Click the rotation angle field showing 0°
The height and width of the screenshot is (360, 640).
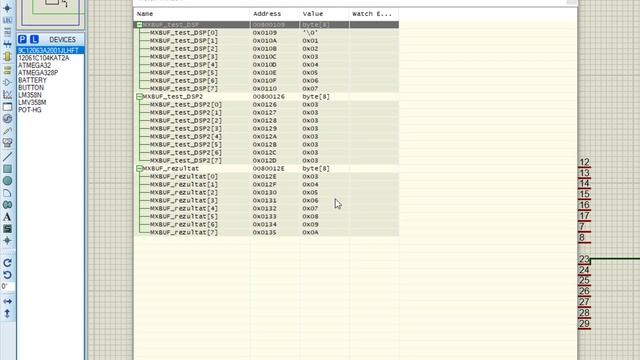[x=7, y=287]
